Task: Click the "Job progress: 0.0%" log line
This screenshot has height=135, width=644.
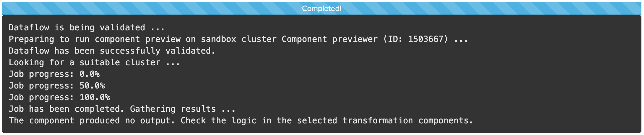Action: pyautogui.click(x=54, y=74)
